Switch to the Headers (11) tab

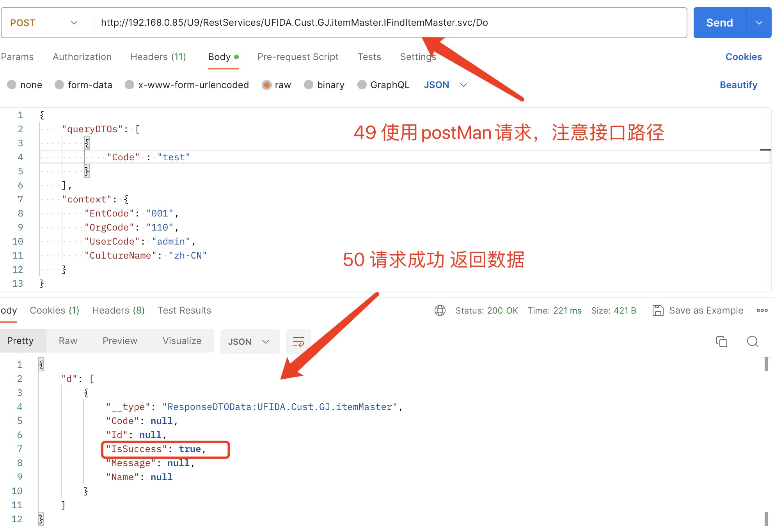coord(158,57)
